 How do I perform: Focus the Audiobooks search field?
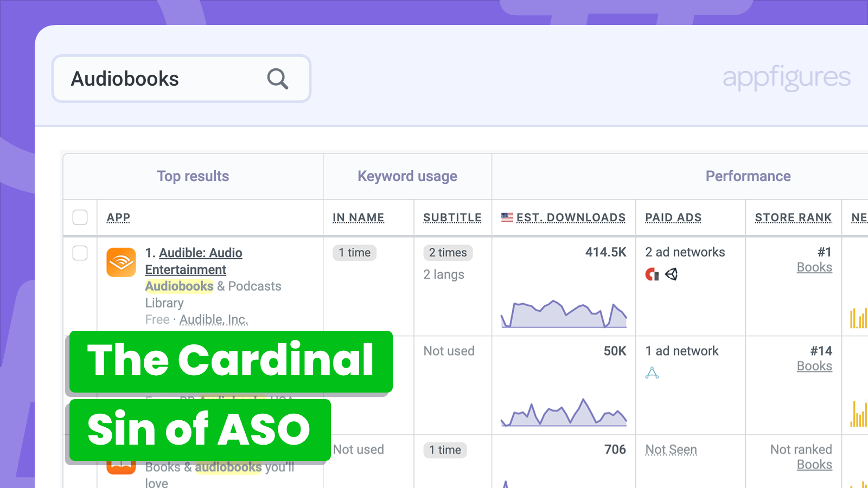(181, 79)
